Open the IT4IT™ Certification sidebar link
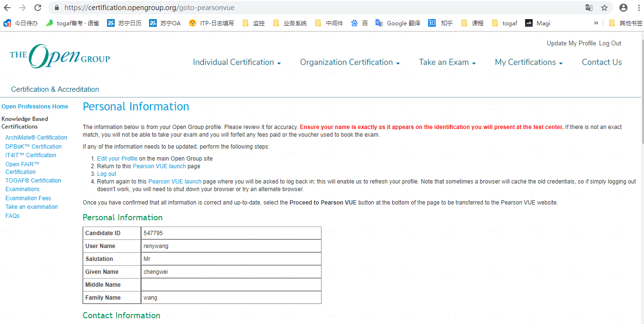The image size is (644, 324). 31,155
